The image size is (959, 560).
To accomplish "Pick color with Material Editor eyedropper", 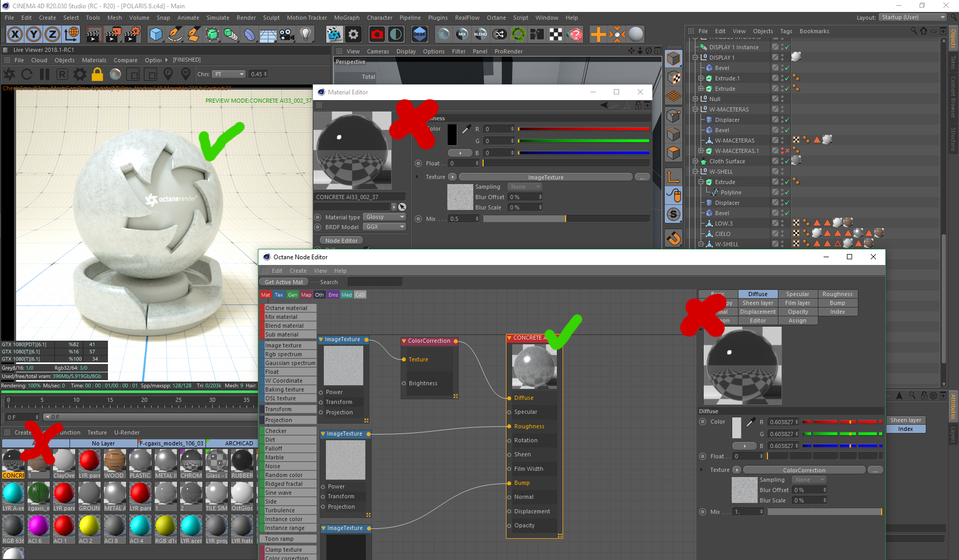I will click(467, 129).
